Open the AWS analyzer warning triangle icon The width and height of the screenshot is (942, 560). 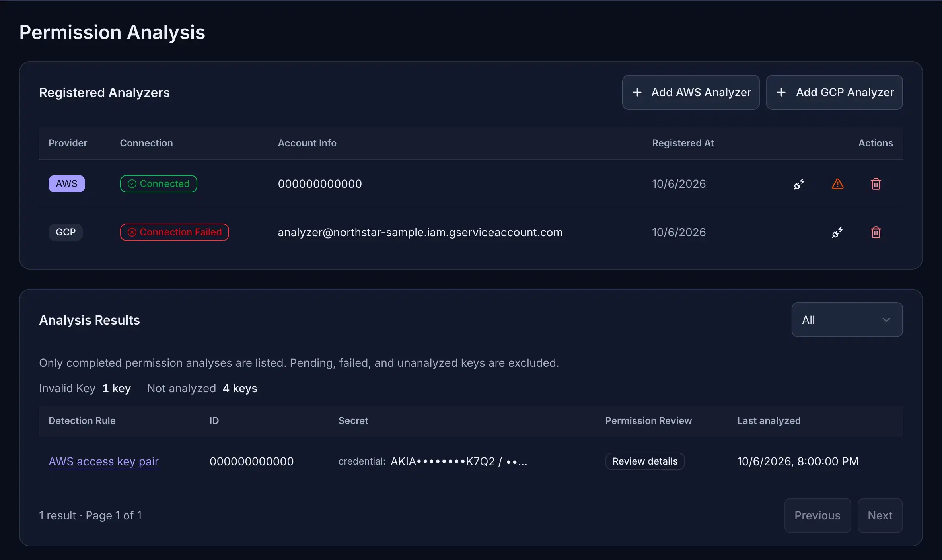tap(838, 184)
